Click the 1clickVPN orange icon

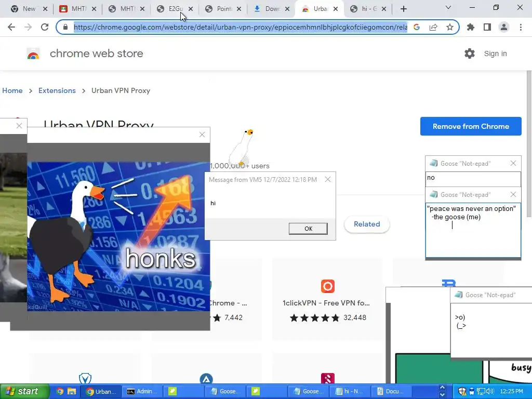coord(328,286)
